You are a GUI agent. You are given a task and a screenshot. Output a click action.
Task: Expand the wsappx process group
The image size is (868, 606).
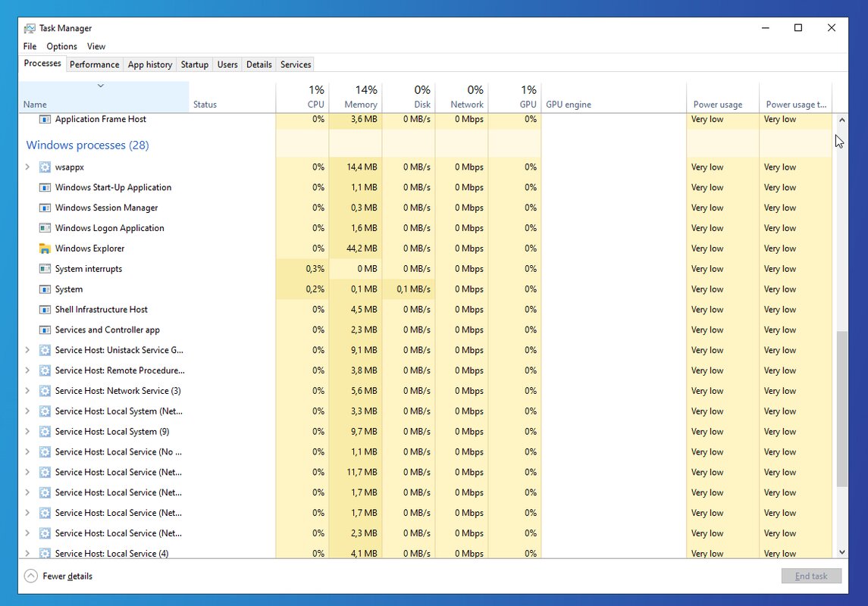(27, 167)
